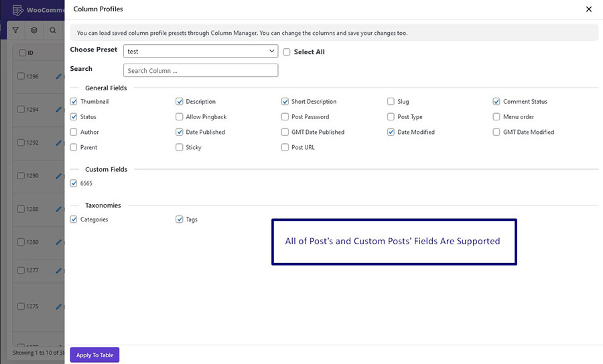Uncheck the Date Modified checkbox
This screenshot has width=603, height=364.
click(391, 132)
